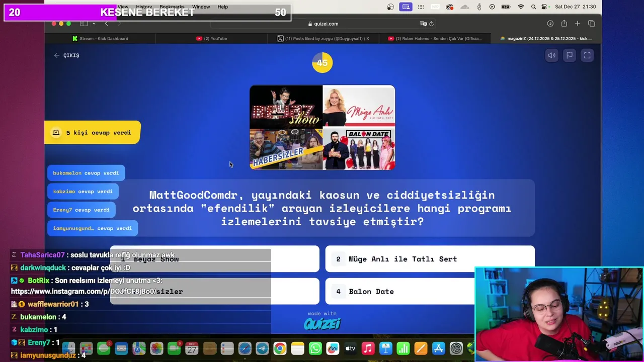Open the History menu
644x362 pixels.
[144, 7]
